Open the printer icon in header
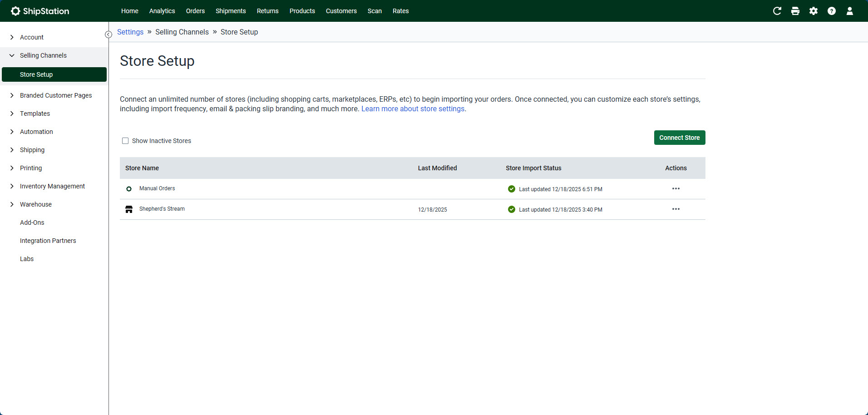The width and height of the screenshot is (868, 415). click(x=795, y=11)
